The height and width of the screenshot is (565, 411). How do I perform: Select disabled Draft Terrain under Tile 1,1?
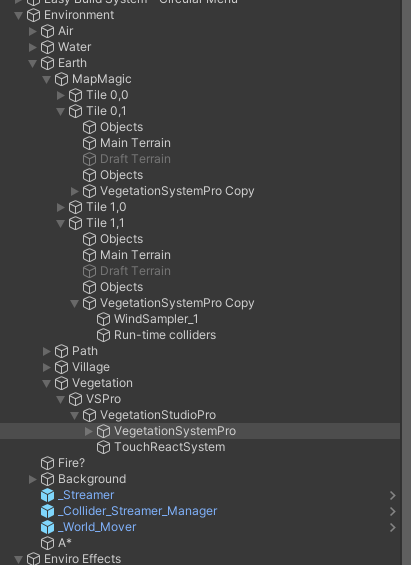click(x=135, y=271)
